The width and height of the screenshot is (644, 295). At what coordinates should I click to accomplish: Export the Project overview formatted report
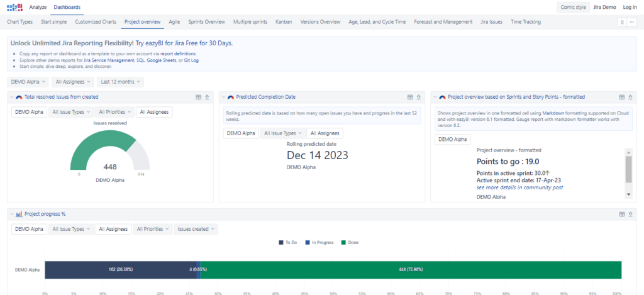[x=630, y=97]
